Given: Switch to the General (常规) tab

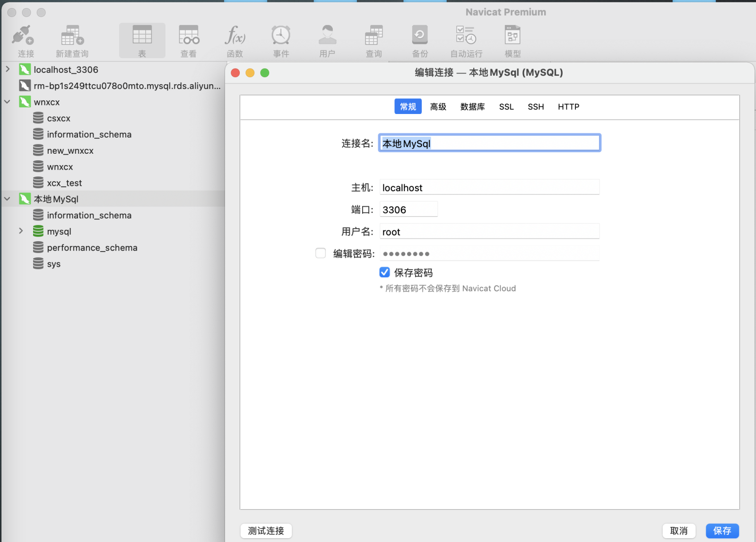Looking at the screenshot, I should (408, 106).
